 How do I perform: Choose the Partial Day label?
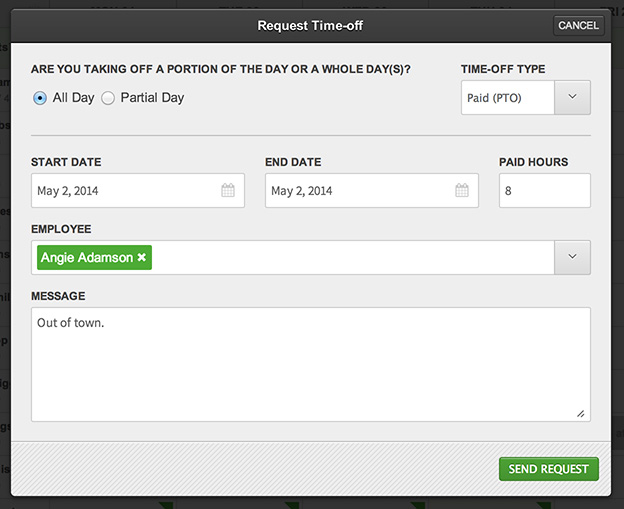pyautogui.click(x=152, y=98)
